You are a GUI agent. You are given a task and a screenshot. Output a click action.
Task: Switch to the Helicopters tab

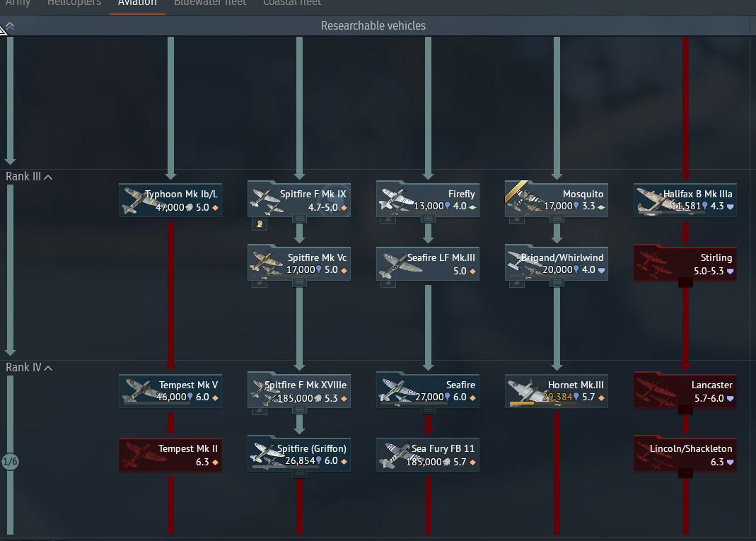(x=74, y=4)
